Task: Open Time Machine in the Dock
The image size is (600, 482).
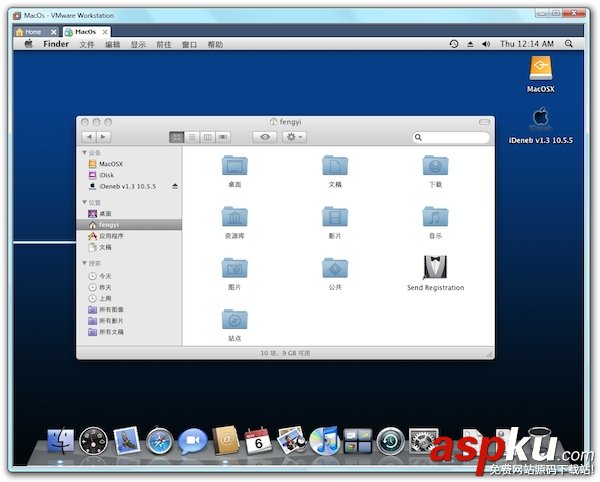Action: 390,441
